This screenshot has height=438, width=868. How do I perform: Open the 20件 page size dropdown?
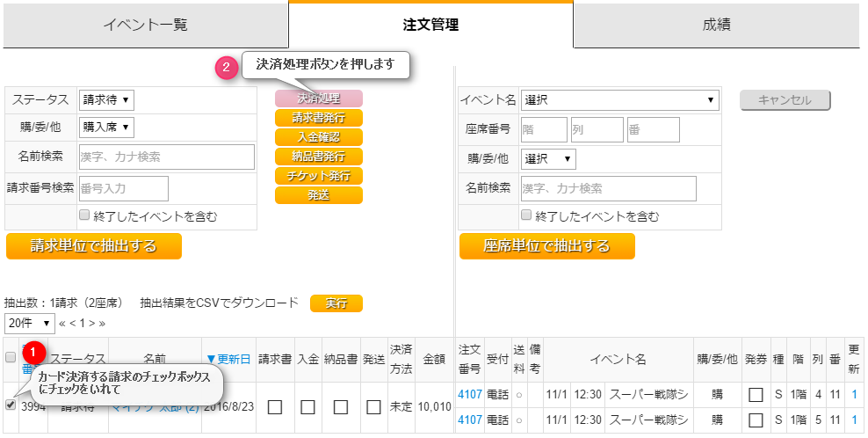point(30,323)
